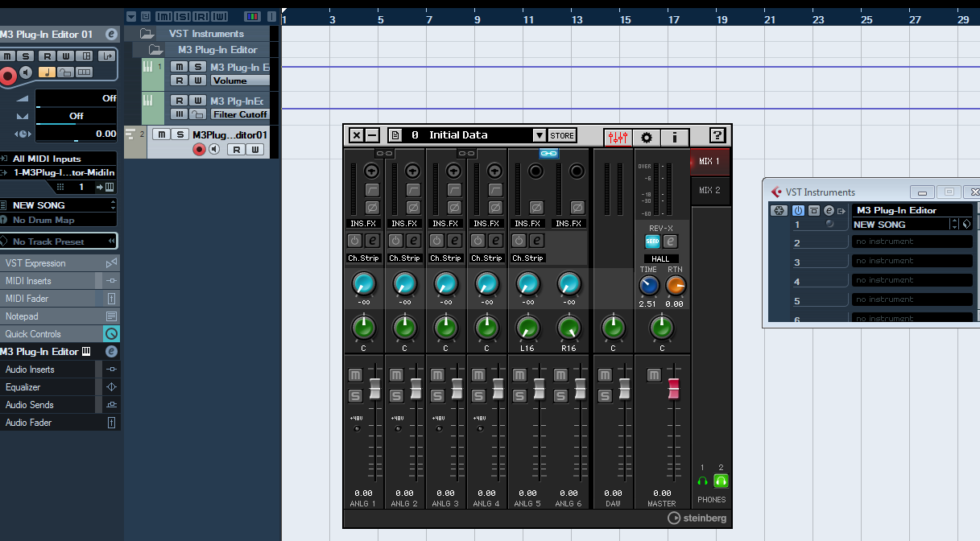Activate the instrument power button in VST Instruments
Screen dimensions: 980x541
point(798,211)
